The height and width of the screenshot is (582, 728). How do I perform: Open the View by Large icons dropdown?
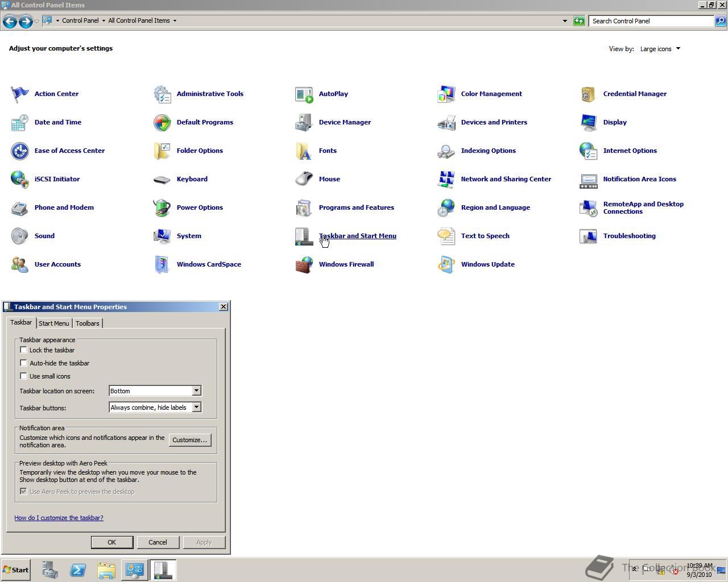[660, 49]
